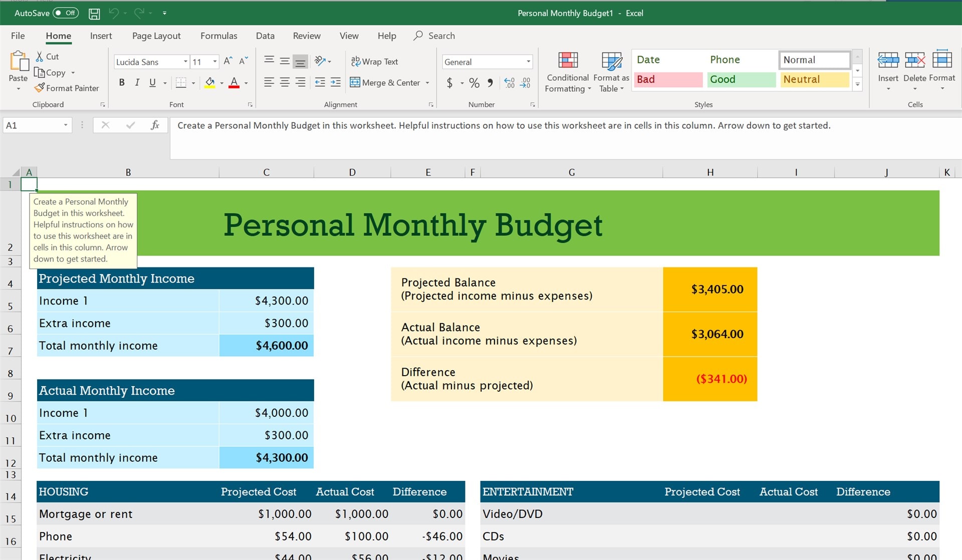The width and height of the screenshot is (962, 560).
Task: Select the View ribbon tab
Action: [348, 36]
